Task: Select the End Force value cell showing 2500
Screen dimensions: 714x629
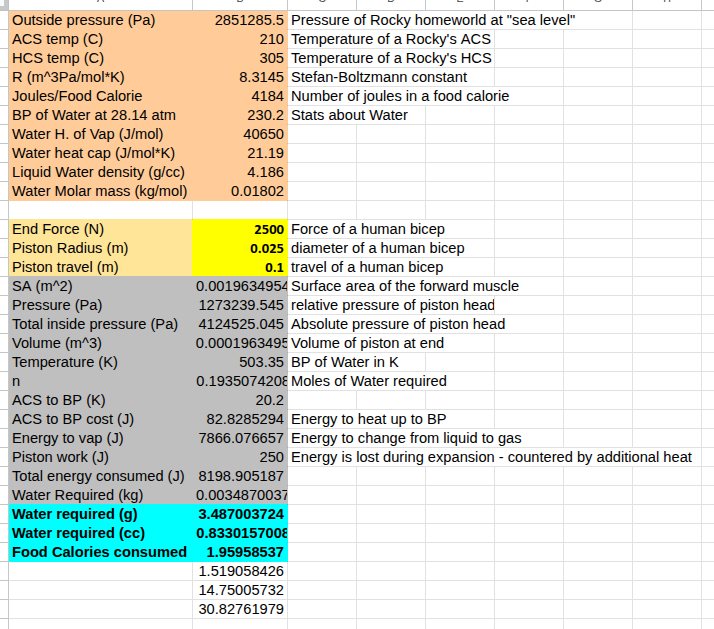Action: tap(240, 229)
